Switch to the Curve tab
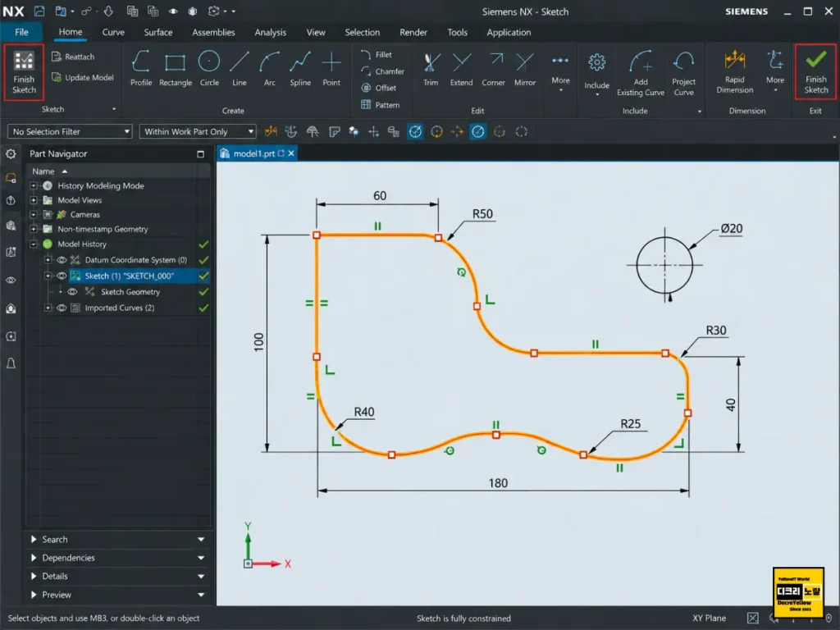 point(113,32)
